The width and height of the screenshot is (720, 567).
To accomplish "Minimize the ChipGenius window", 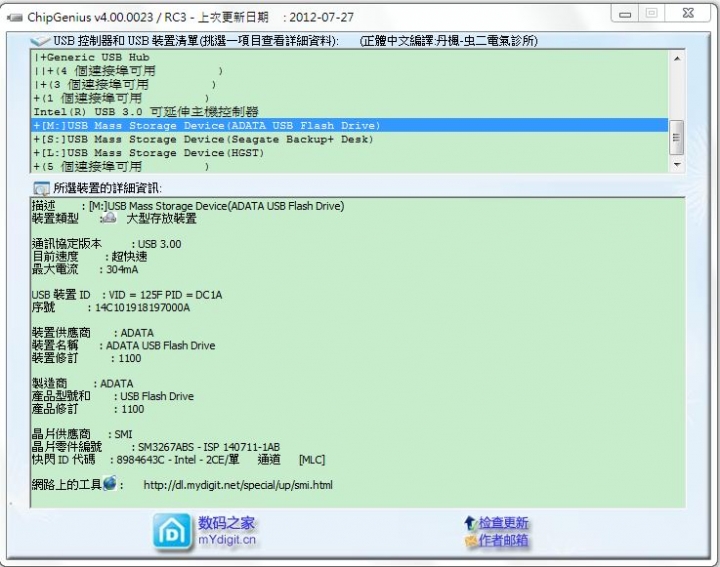I will pyautogui.click(x=624, y=14).
